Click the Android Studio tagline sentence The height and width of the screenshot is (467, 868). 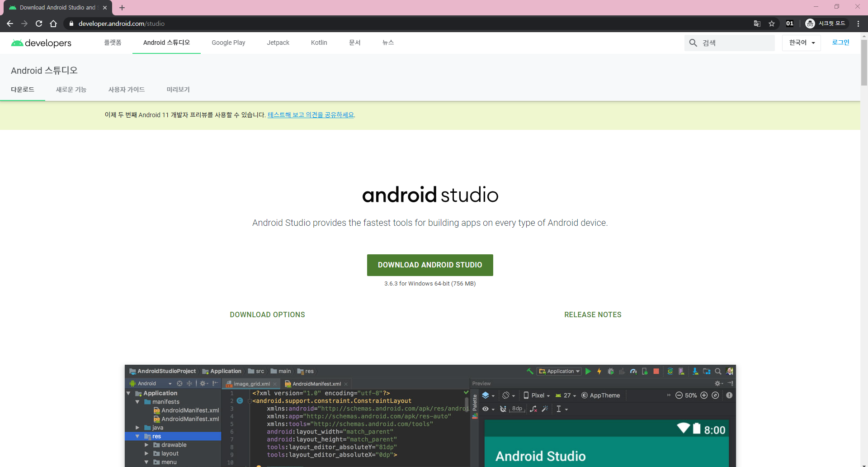(430, 223)
